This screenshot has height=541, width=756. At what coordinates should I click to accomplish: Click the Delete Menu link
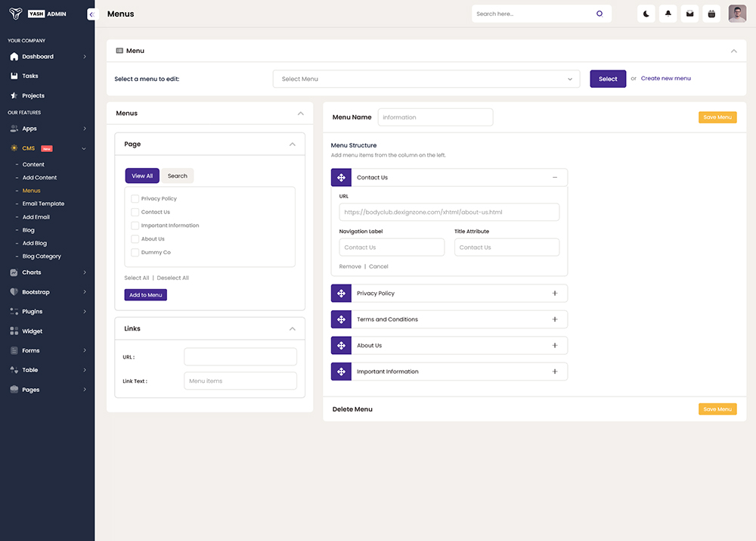point(352,409)
